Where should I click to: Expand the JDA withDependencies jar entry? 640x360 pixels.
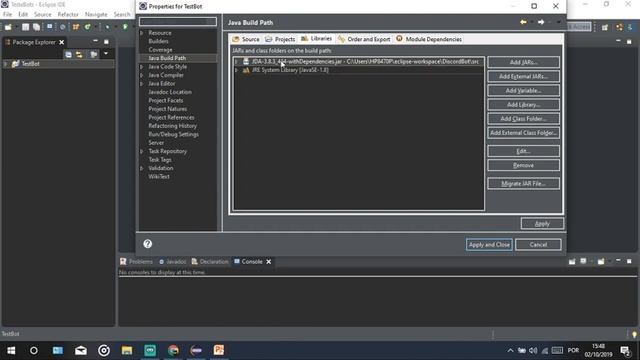(x=236, y=62)
